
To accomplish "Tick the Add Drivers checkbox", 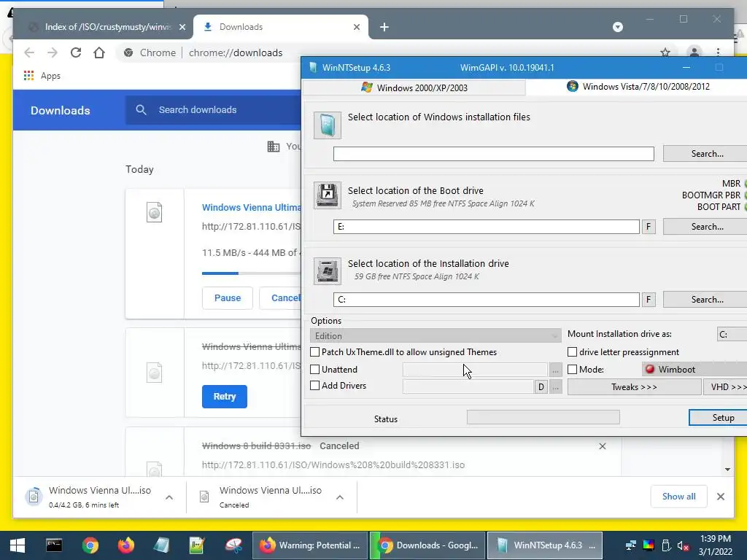I will (x=315, y=386).
